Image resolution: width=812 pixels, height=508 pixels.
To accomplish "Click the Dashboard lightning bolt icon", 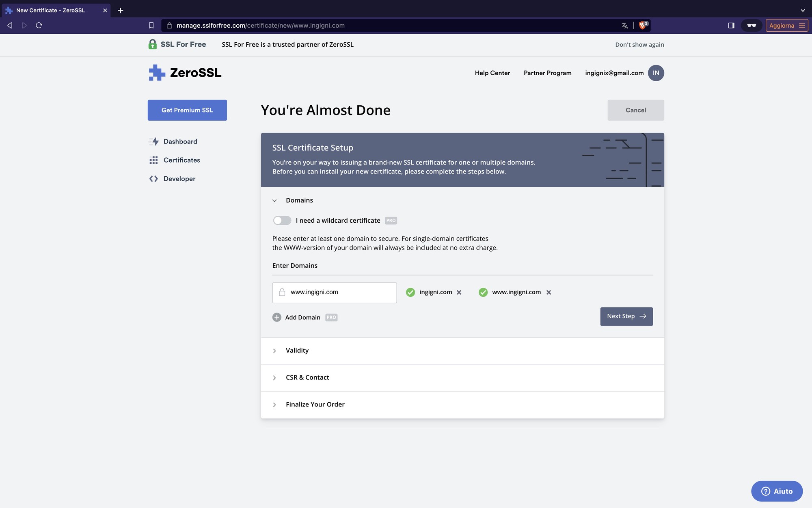I will click(154, 141).
